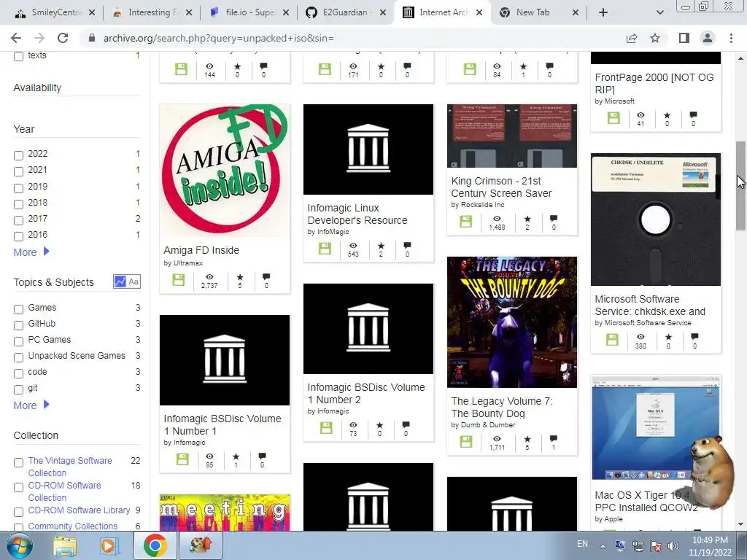Click scrollbar down arrow
747x560 pixels.
(740, 525)
